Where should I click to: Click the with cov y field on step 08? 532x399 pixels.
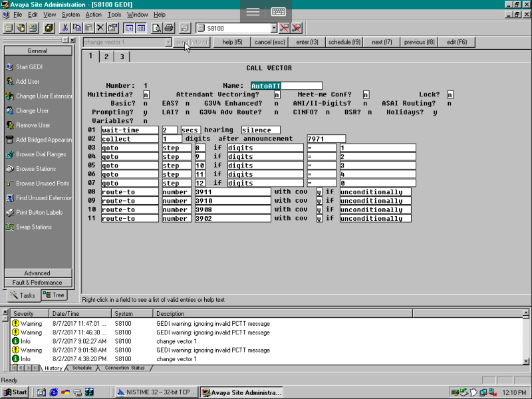click(x=319, y=192)
